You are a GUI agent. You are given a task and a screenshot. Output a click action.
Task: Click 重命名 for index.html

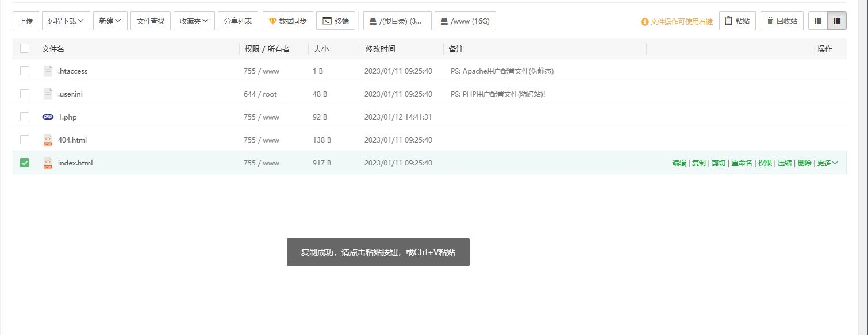point(742,163)
